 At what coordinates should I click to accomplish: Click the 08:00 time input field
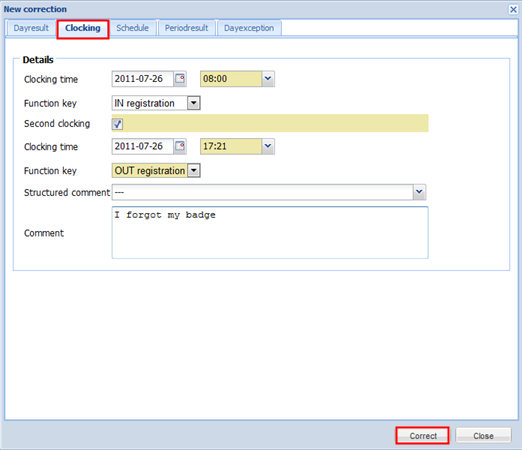click(x=231, y=79)
